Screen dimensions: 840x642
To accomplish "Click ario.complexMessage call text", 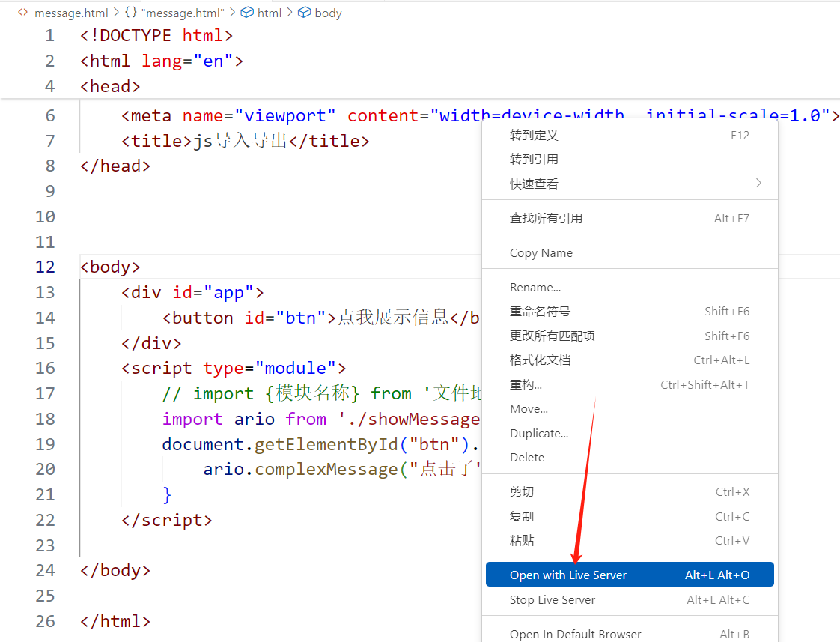I will coord(342,470).
